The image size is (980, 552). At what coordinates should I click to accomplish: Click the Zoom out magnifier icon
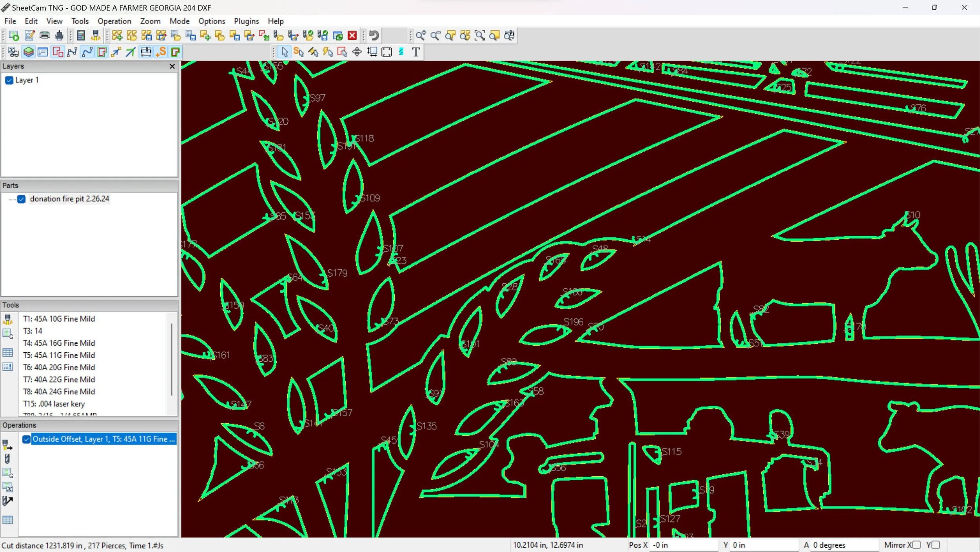click(435, 36)
